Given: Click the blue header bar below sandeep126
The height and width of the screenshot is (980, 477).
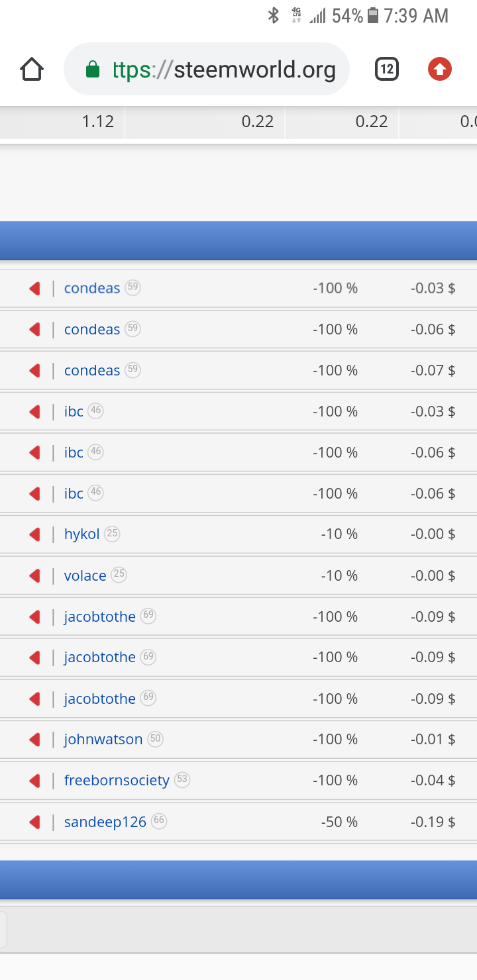Looking at the screenshot, I should tap(238, 879).
